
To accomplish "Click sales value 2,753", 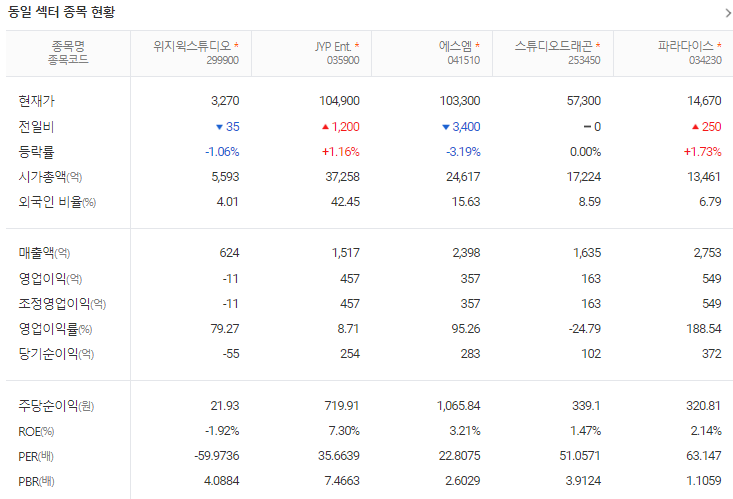I will (x=707, y=253).
